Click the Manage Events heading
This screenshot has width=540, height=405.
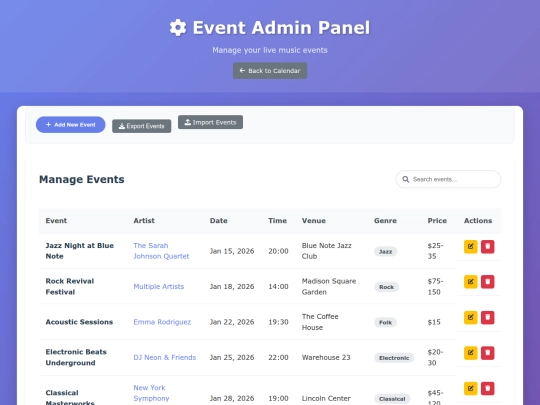click(82, 179)
